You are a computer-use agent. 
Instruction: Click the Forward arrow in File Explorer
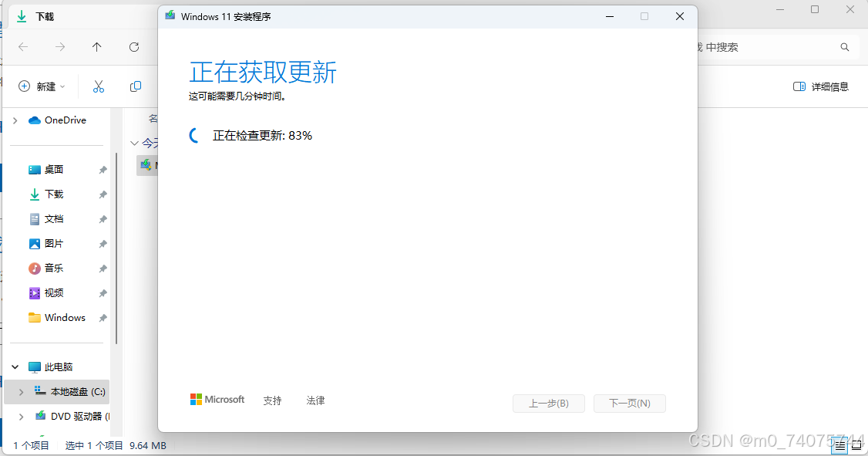(x=60, y=47)
